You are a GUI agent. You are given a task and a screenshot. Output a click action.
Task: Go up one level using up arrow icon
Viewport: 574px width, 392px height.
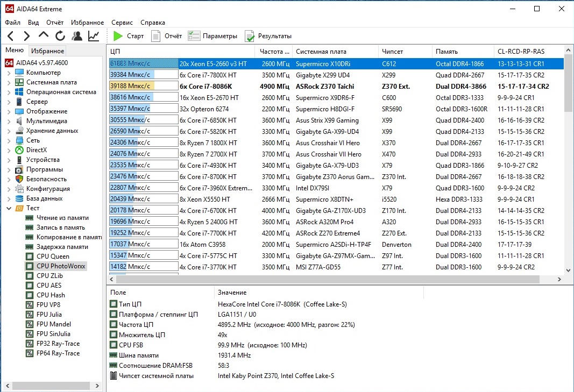44,35
